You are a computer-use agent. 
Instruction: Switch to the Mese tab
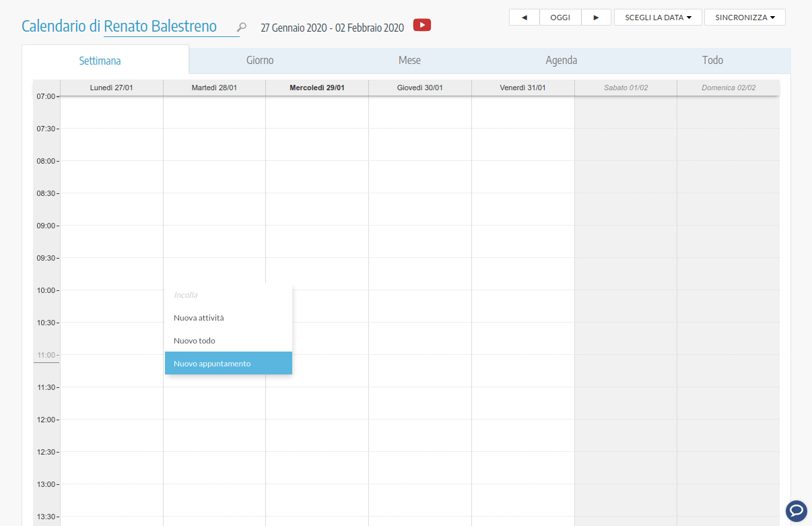point(409,60)
